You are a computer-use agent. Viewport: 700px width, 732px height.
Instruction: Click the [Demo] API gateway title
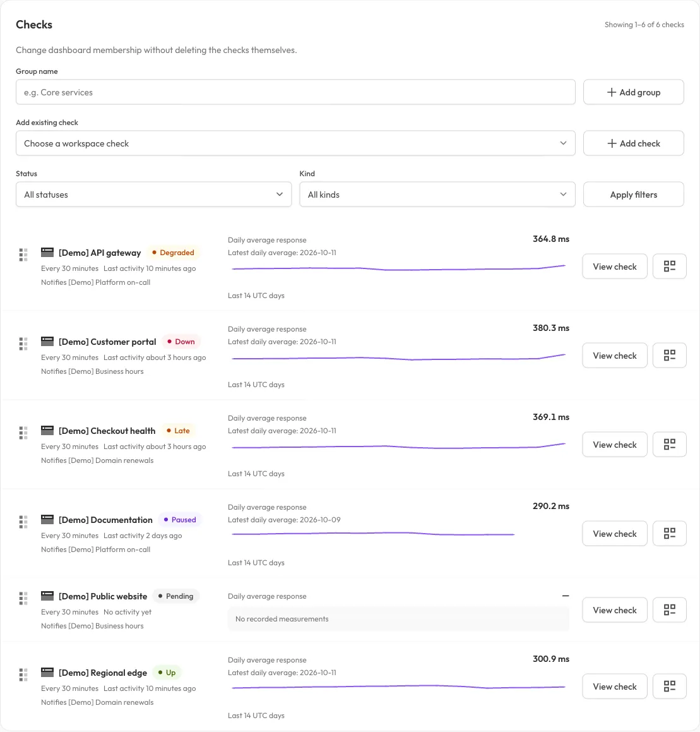(100, 253)
